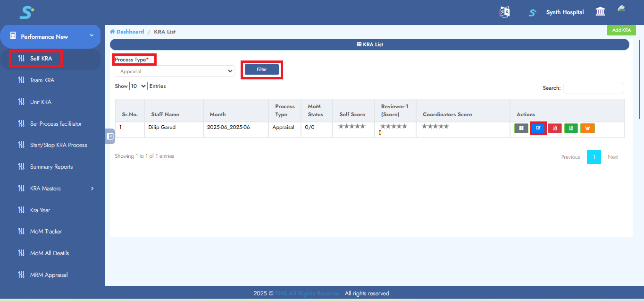
Task: Open the language translate icon in header
Action: pos(505,12)
